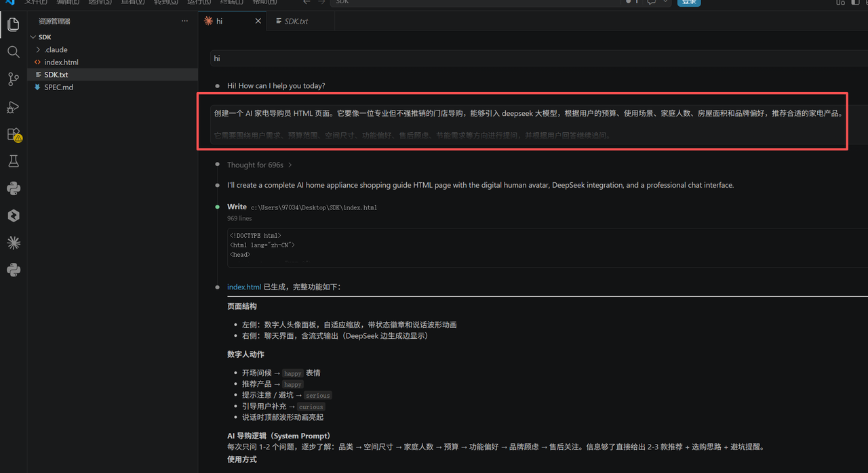Click the 数字人动作 heading

(x=245, y=354)
